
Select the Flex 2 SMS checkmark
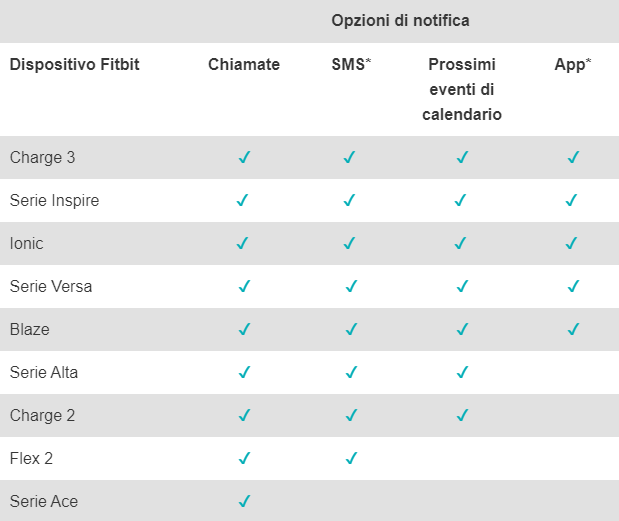(351, 458)
